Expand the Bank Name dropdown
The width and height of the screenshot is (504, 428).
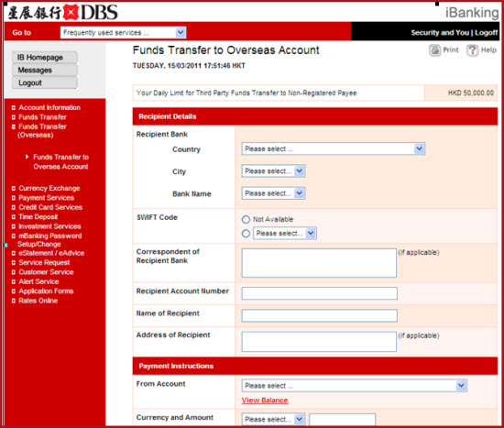click(273, 193)
